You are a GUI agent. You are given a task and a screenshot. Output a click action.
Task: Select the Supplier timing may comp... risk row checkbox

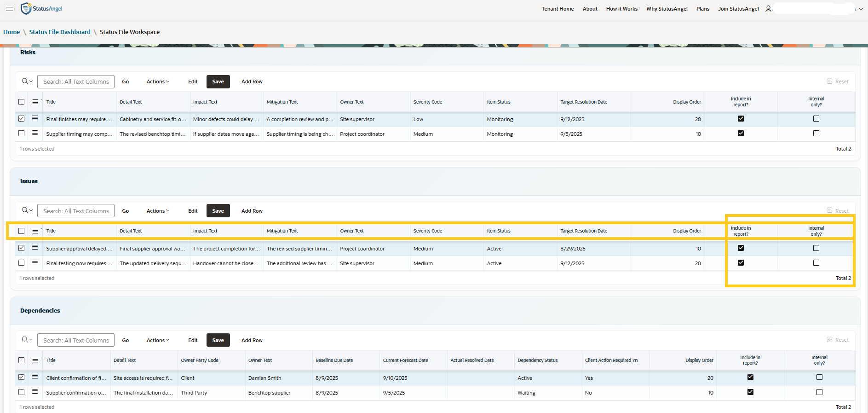coord(21,134)
